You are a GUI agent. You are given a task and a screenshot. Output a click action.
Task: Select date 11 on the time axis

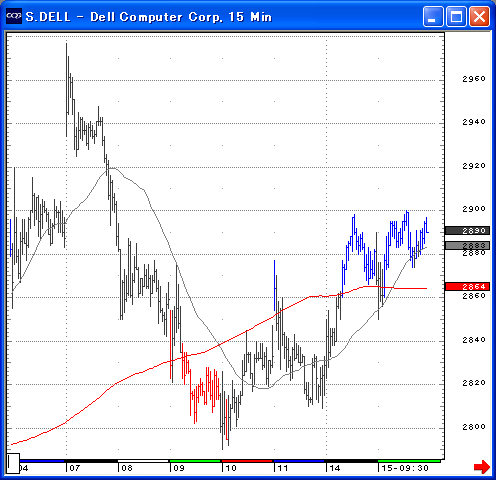pos(283,468)
